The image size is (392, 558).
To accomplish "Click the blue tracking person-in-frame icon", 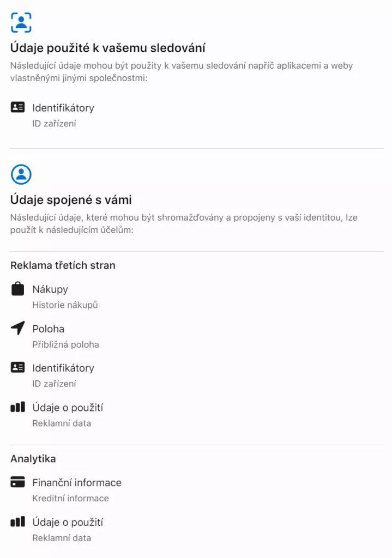I will [x=21, y=22].
